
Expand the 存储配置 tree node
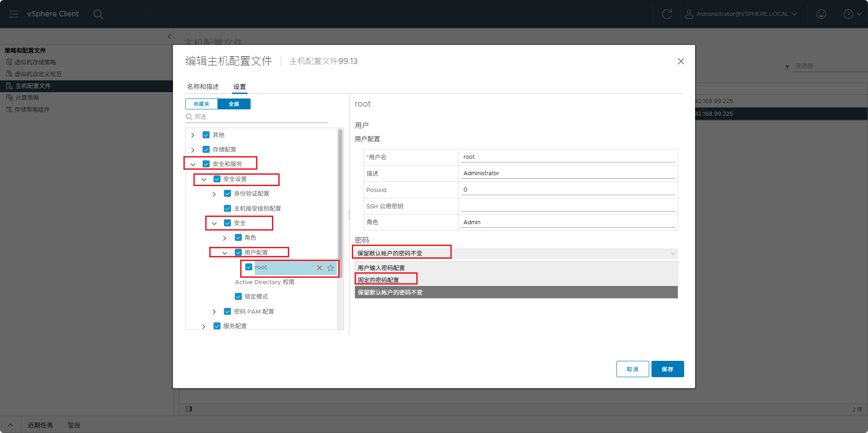click(193, 150)
